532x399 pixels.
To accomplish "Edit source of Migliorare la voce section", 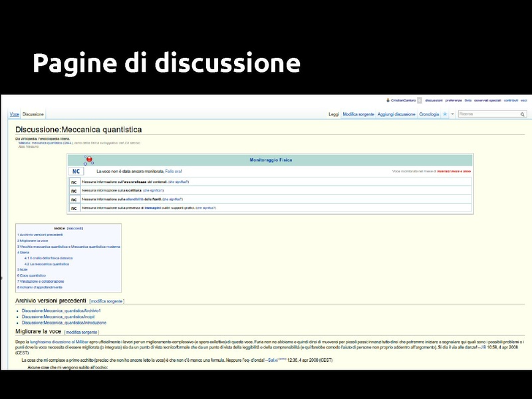I will tap(82, 332).
